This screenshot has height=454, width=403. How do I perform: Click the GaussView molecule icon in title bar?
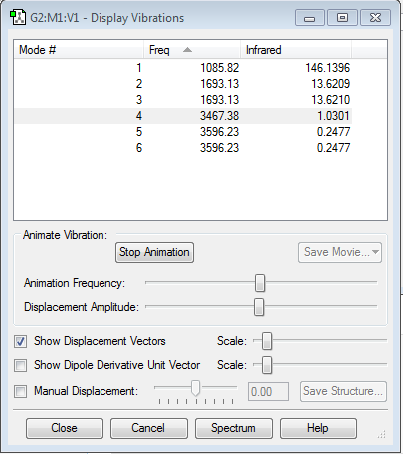18,17
